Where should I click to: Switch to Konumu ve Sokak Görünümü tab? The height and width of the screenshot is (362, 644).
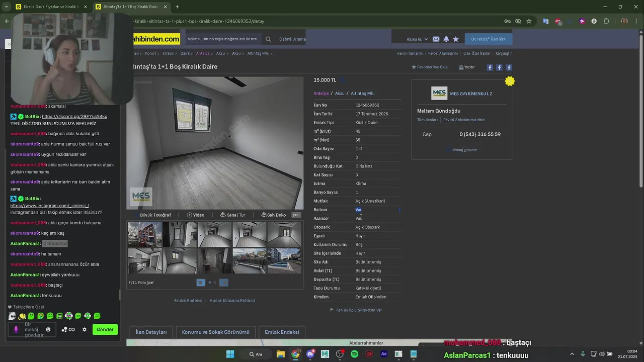[215, 332]
